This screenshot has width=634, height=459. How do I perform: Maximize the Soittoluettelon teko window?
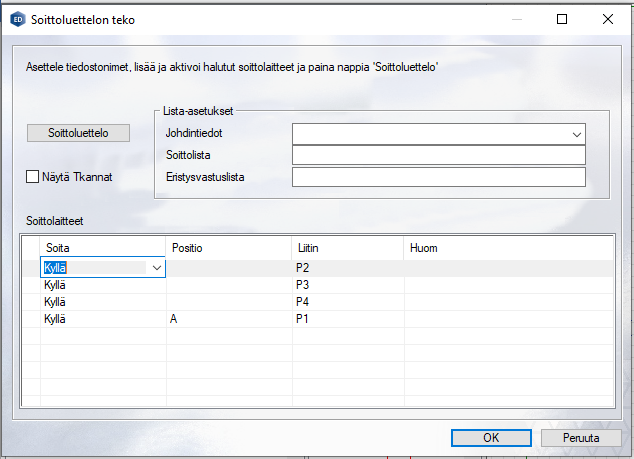561,19
